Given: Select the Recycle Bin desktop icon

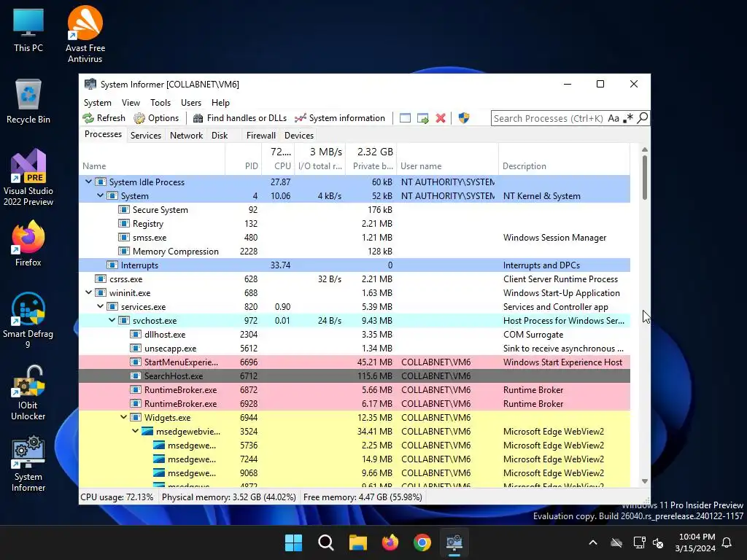Looking at the screenshot, I should (x=28, y=101).
